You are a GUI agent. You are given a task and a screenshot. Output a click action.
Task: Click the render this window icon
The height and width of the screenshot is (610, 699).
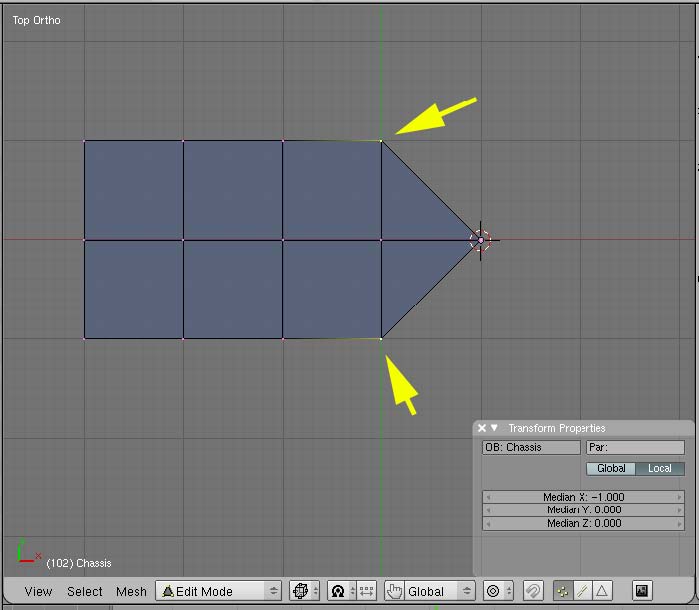pyautogui.click(x=642, y=591)
